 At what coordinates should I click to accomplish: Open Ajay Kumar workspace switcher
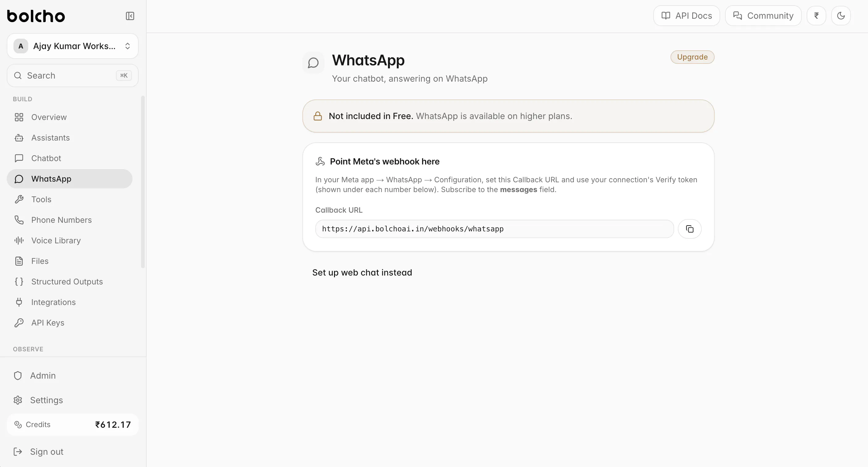(x=72, y=46)
